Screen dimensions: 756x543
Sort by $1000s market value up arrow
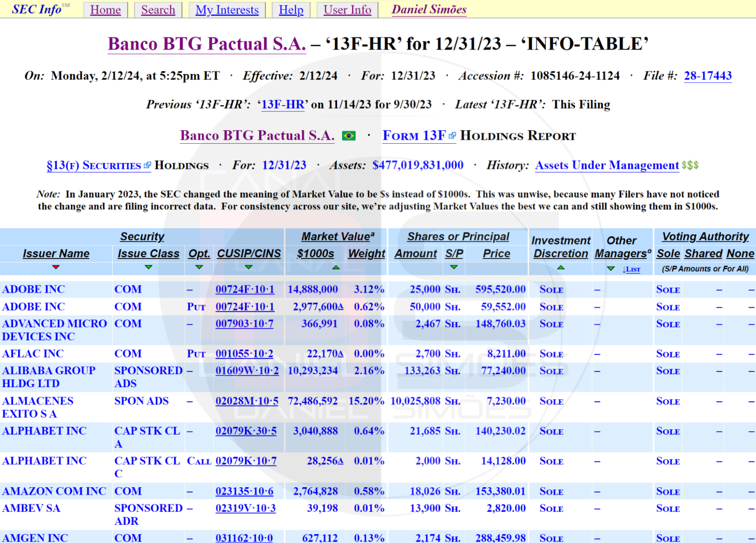[x=336, y=267]
